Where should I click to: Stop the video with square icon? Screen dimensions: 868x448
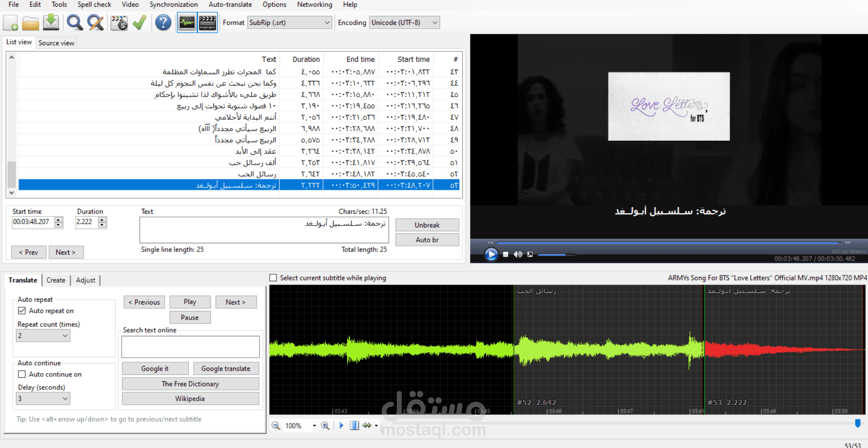tap(505, 255)
